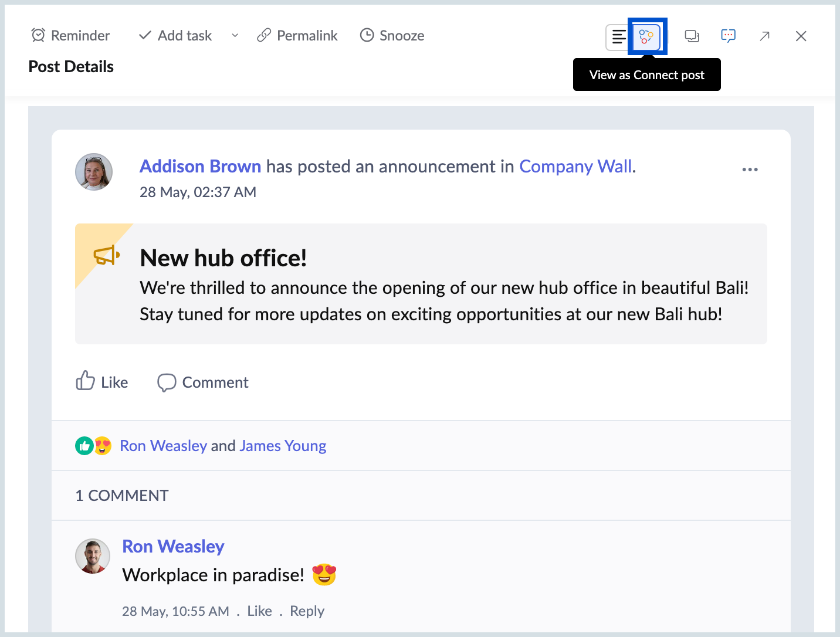This screenshot has height=637, width=840.
Task: Open the post's three-dot more options menu
Action: tap(750, 170)
